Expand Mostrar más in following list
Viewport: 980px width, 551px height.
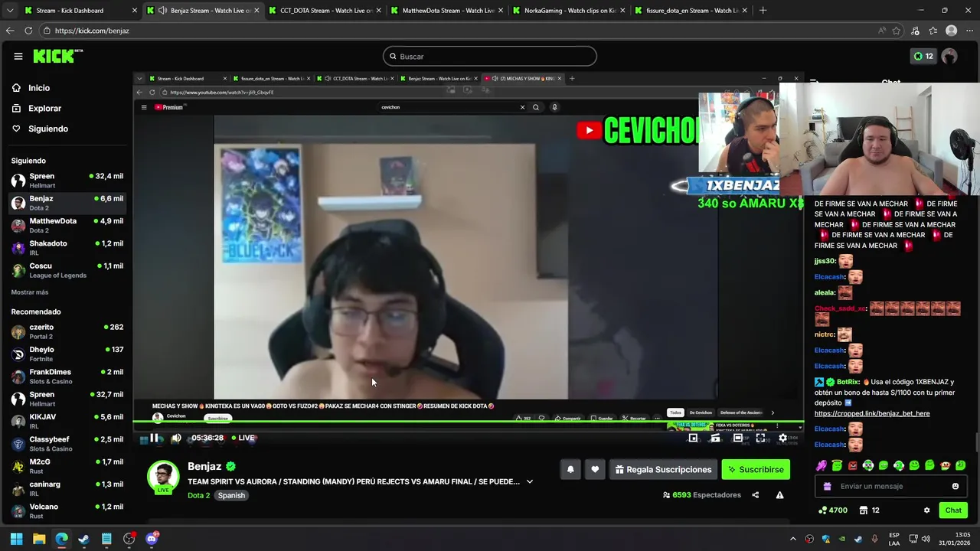(30, 292)
